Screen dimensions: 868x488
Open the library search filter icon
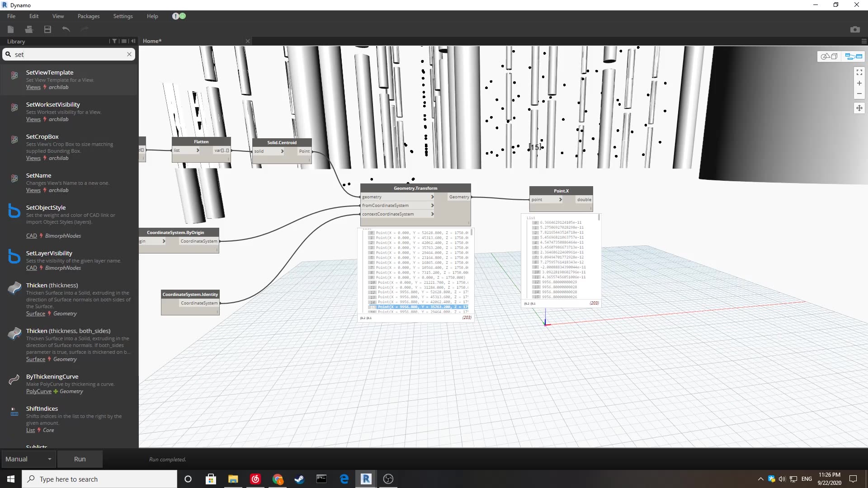114,41
